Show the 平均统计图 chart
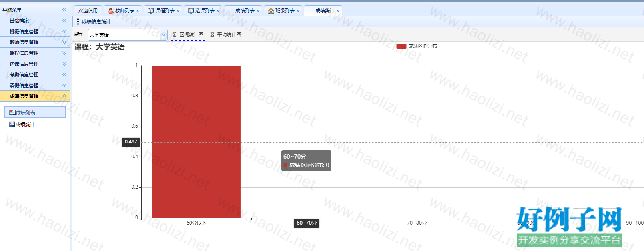644x251 pixels. coord(225,35)
